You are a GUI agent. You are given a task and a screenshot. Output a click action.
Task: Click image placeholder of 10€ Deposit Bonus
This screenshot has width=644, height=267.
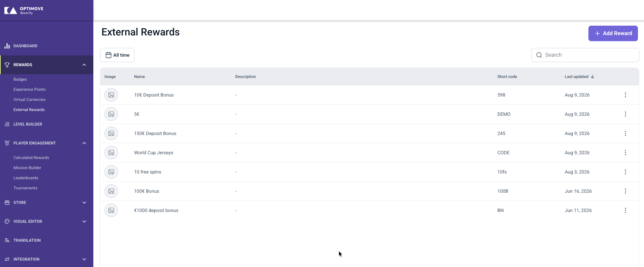pyautogui.click(x=111, y=95)
